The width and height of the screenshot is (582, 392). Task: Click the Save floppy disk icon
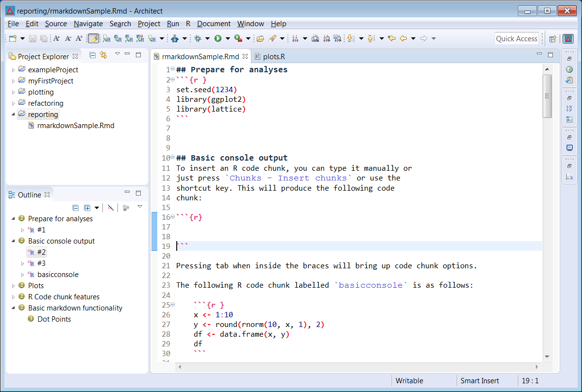click(x=33, y=39)
